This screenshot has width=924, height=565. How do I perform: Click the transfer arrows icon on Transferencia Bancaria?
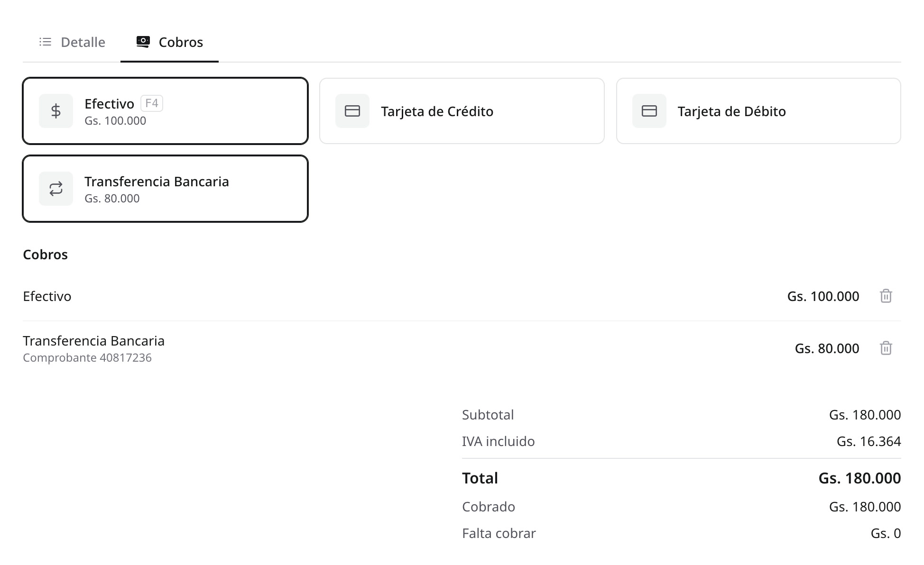click(x=56, y=189)
